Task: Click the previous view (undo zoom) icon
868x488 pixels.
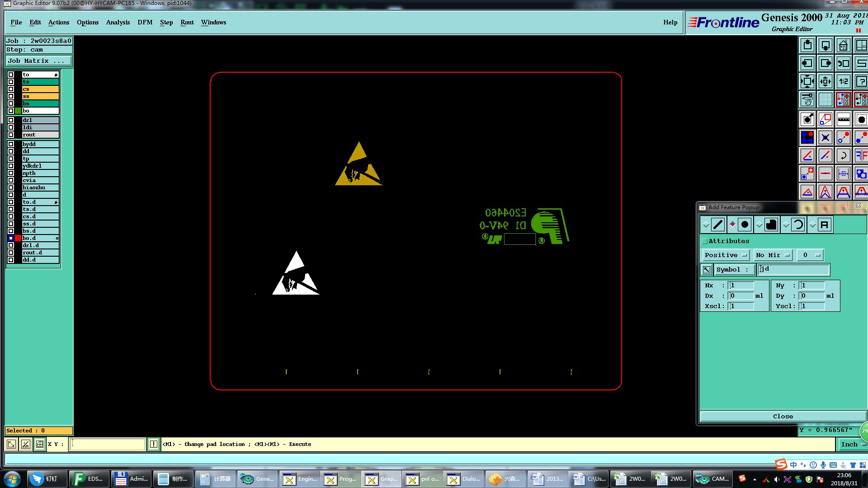Action: [844, 63]
